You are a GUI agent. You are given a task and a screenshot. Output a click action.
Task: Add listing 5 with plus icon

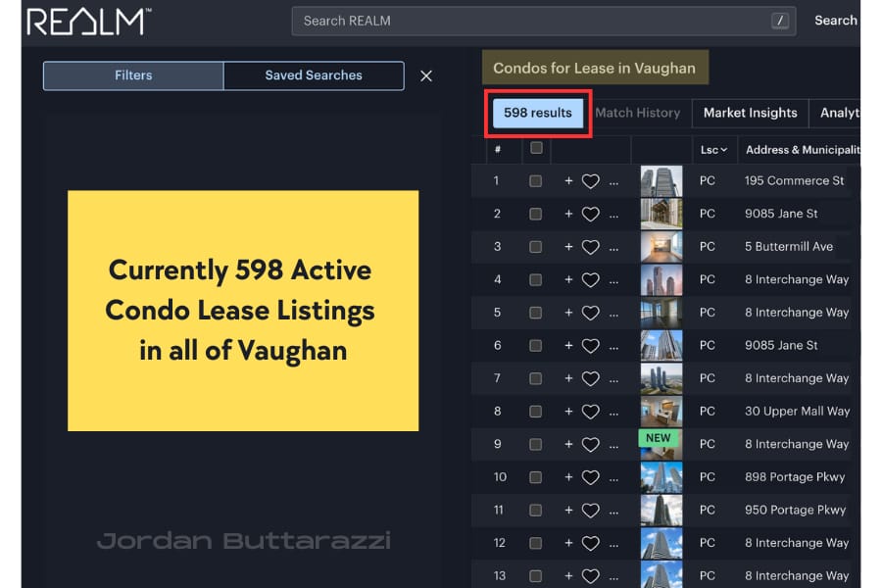(568, 313)
